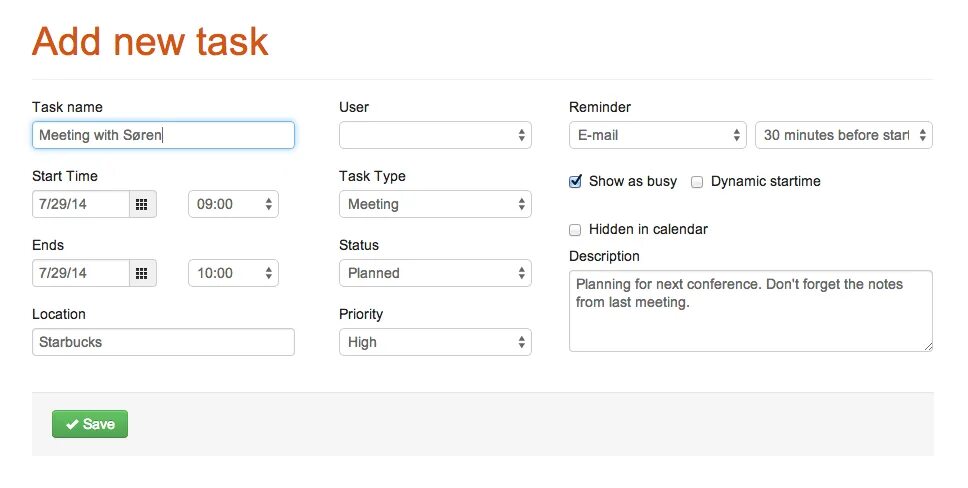968x488 pixels.
Task: Open the Priority dropdown set to High
Action: 435,342
